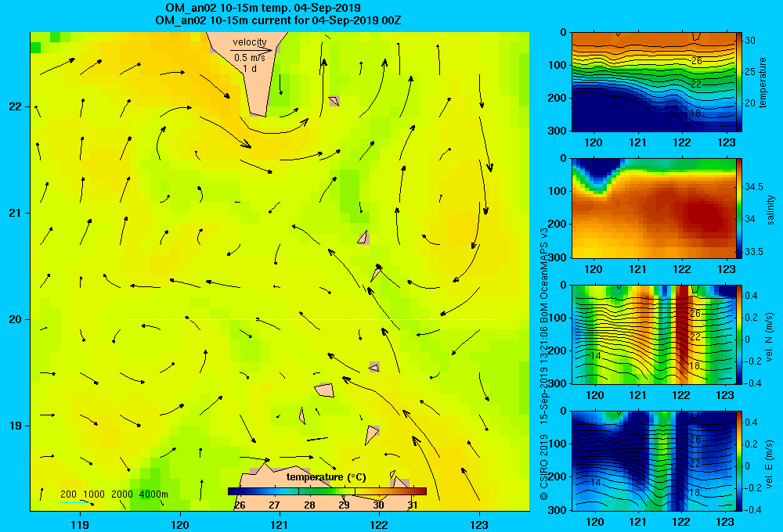Click the vel. N section's vertical colorbar
783x532 pixels.
tap(739, 334)
